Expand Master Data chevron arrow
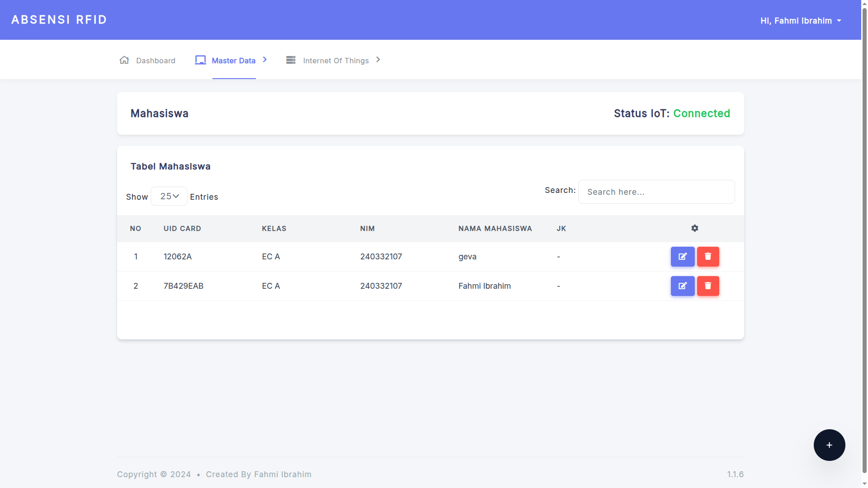The height and width of the screenshot is (488, 868). [x=265, y=60]
